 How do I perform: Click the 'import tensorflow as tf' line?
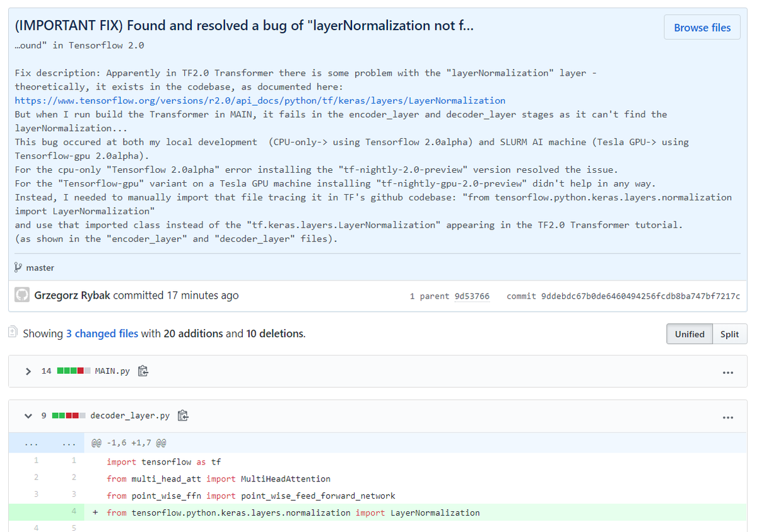(x=164, y=462)
